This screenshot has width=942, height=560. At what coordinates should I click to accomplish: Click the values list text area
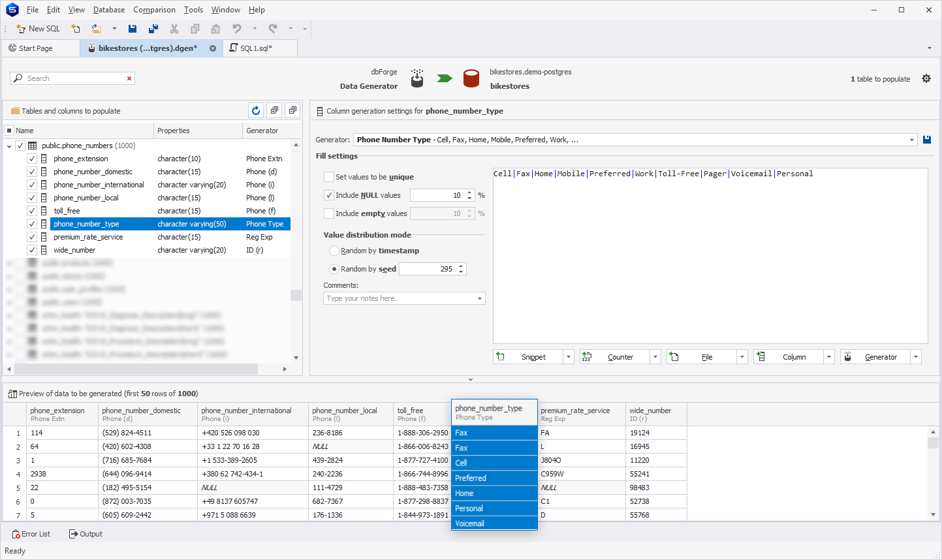click(x=710, y=256)
